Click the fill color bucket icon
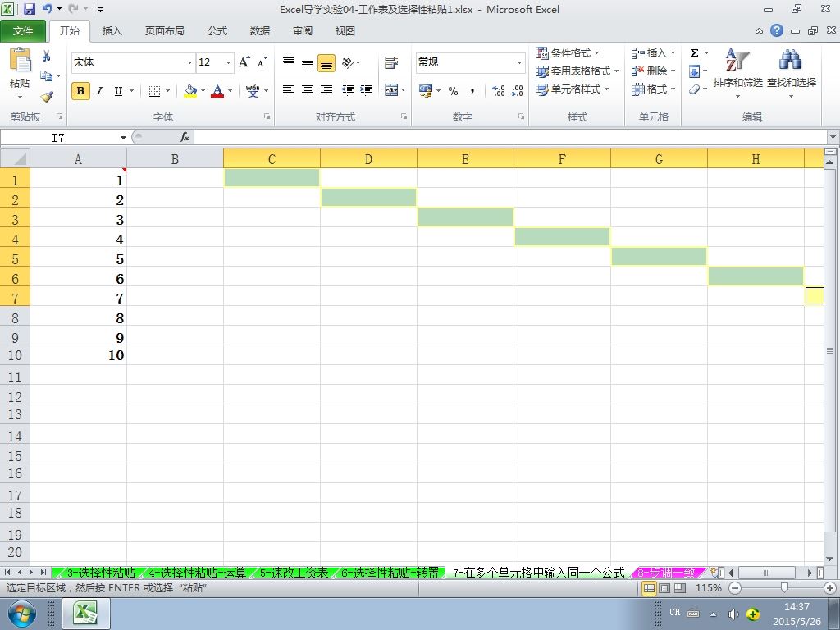The height and width of the screenshot is (630, 840). [x=190, y=91]
